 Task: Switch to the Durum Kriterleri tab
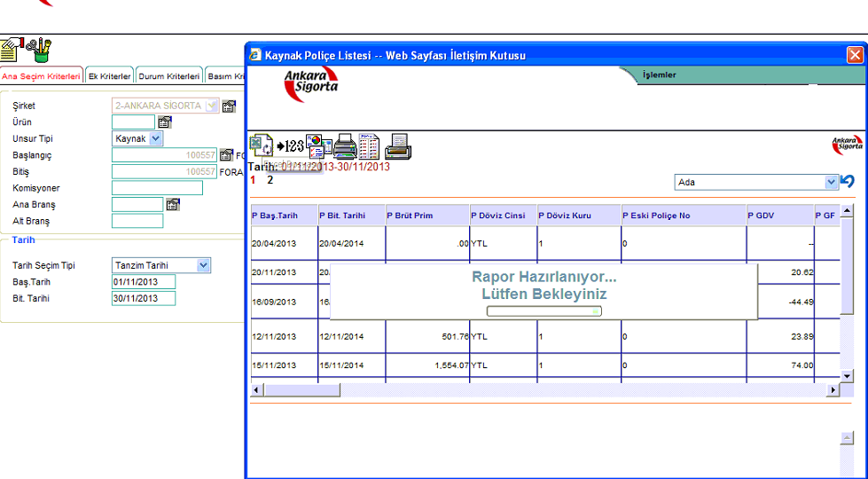click(x=168, y=76)
